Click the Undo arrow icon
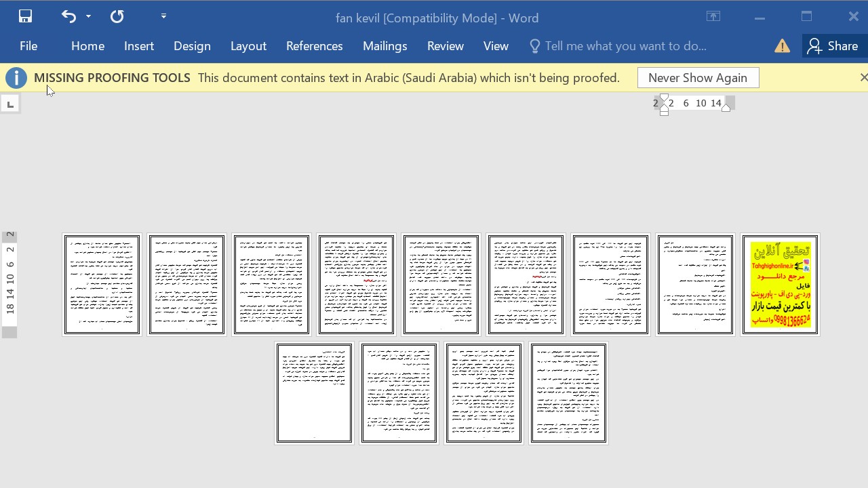Viewport: 868px width, 488px height. click(68, 16)
